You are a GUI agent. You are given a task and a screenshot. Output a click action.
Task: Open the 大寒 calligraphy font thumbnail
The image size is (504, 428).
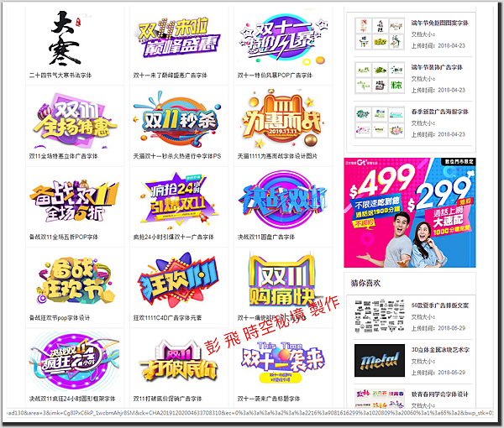click(x=66, y=38)
